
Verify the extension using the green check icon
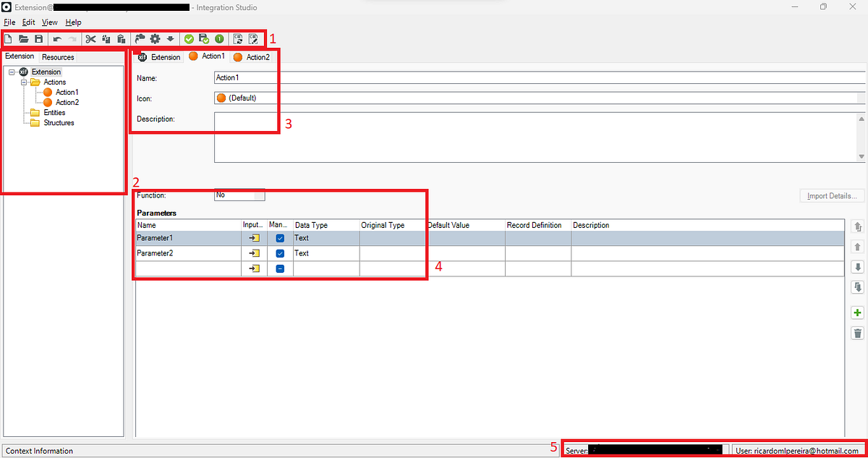tap(189, 38)
